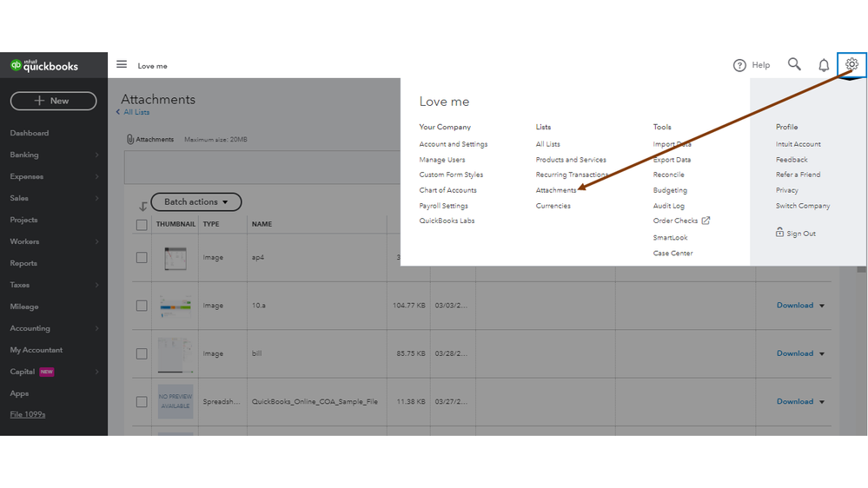This screenshot has height=488, width=868.
Task: Choose Switch Company in Profile
Action: (x=803, y=205)
